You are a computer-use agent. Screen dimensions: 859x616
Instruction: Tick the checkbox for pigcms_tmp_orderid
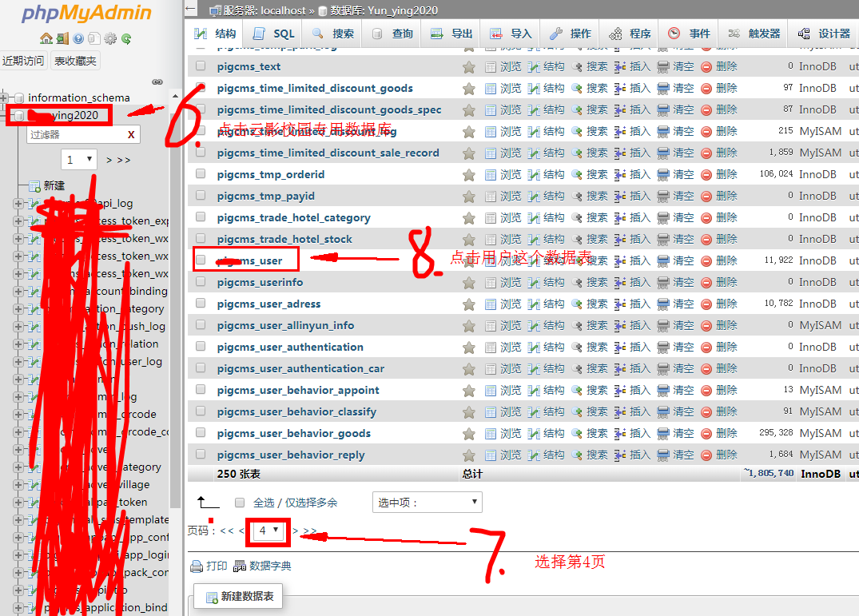[201, 173]
